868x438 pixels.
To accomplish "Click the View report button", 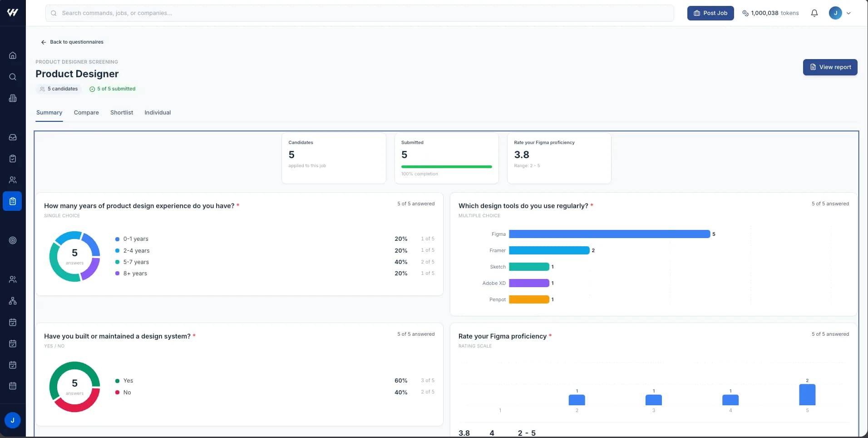I will tap(830, 67).
